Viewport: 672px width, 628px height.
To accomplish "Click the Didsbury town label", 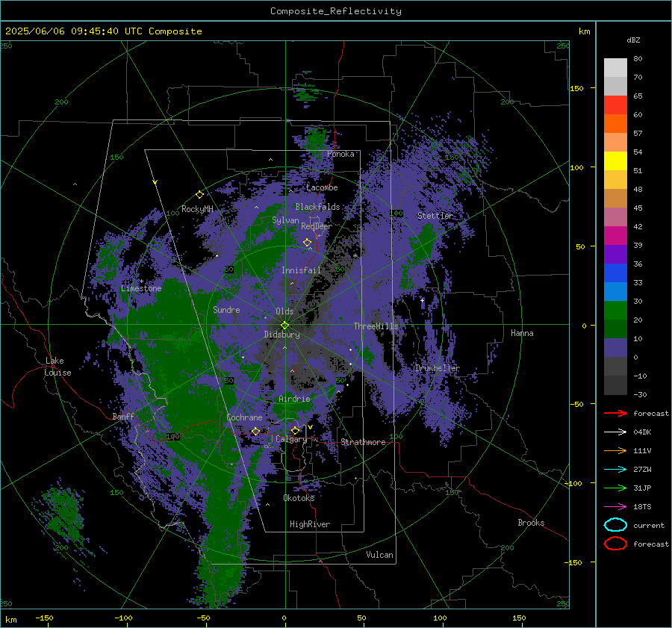I will click(281, 335).
